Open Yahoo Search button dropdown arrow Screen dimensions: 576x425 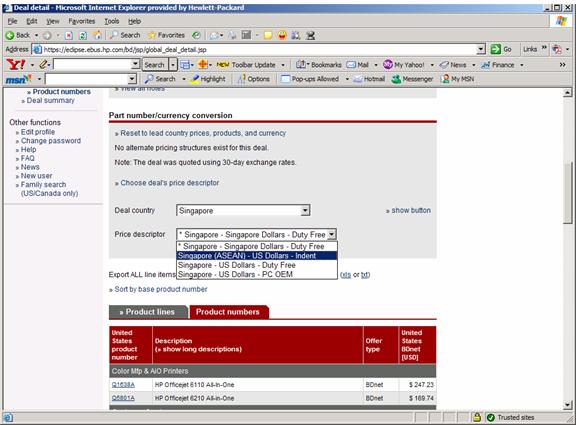pos(173,65)
